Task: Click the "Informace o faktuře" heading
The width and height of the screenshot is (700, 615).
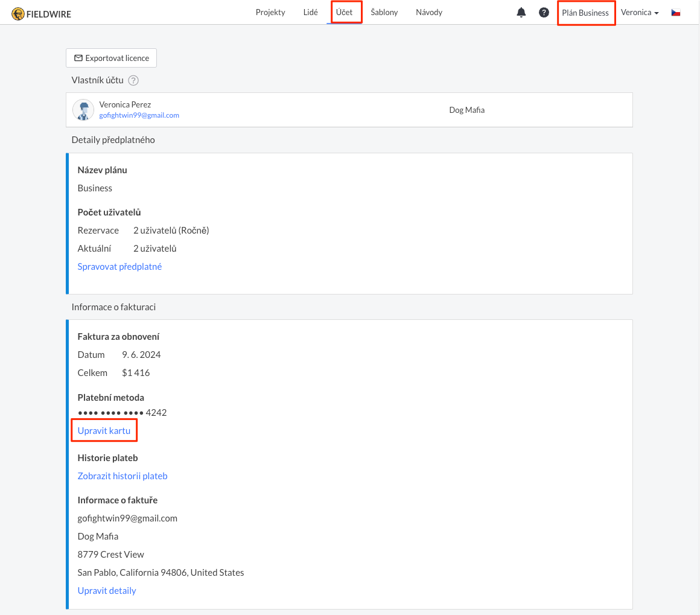Action: (x=118, y=500)
